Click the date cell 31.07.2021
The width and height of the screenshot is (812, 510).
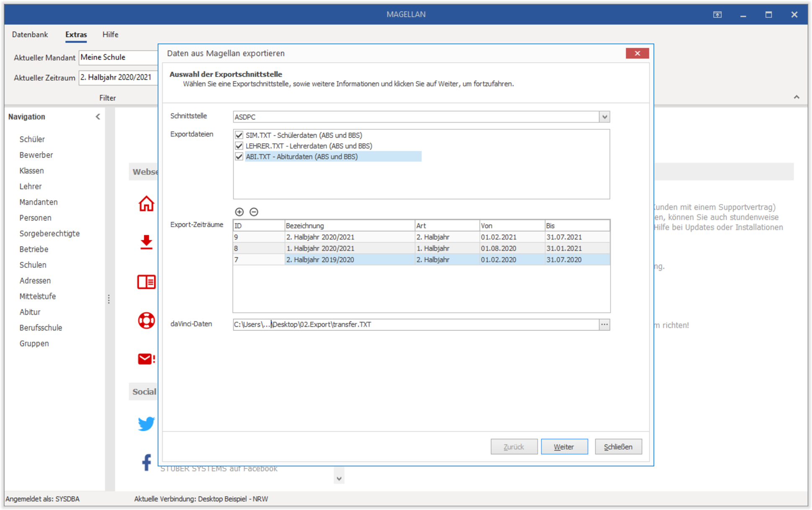click(577, 237)
